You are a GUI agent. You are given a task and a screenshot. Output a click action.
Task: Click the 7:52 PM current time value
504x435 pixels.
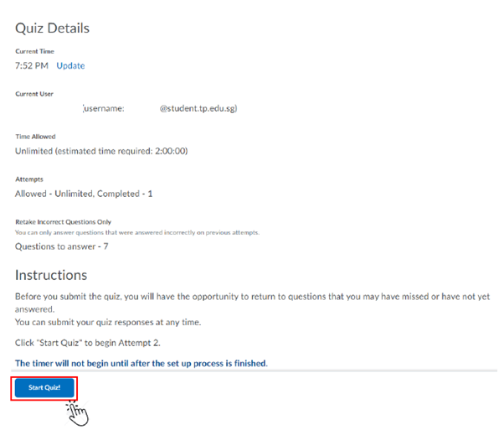point(32,65)
